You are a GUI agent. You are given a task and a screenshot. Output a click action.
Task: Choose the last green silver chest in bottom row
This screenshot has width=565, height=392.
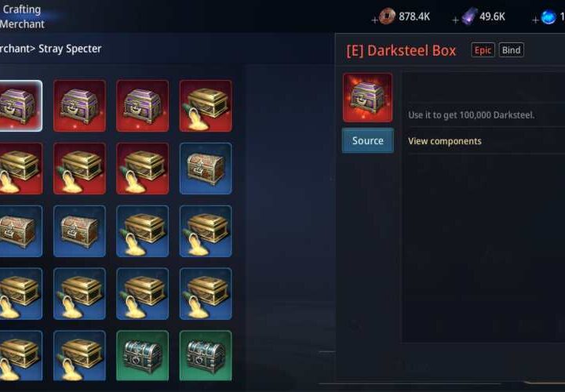(206, 355)
